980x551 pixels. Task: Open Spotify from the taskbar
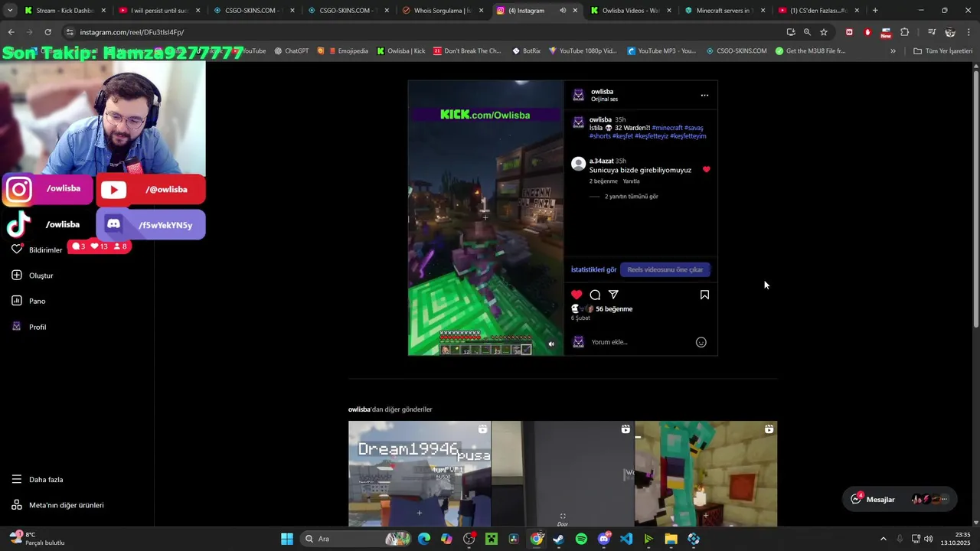pos(581,539)
